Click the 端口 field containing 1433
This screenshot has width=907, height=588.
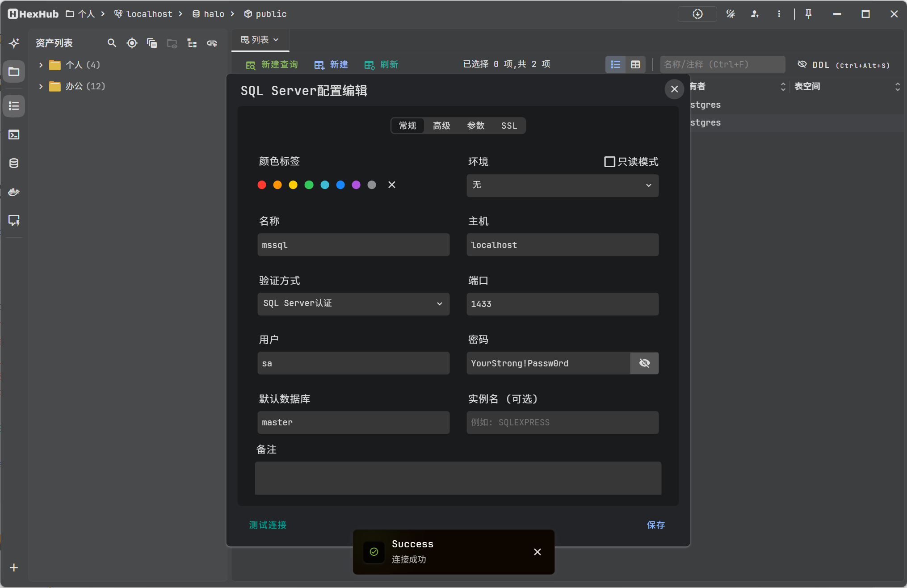pyautogui.click(x=563, y=304)
